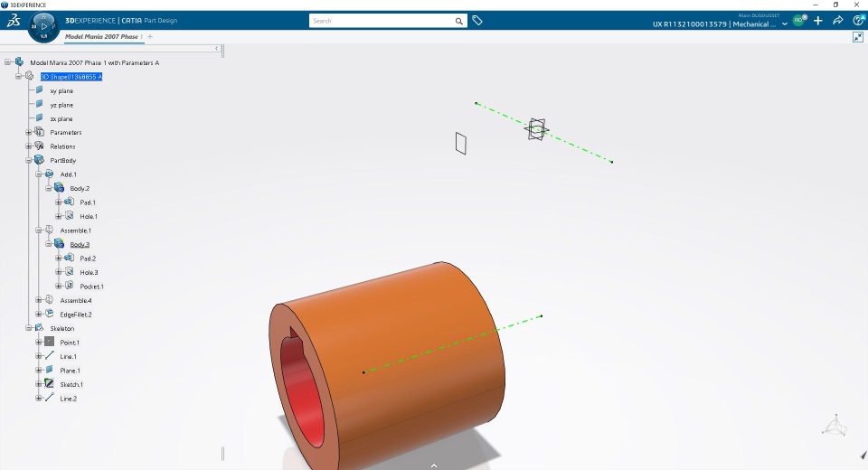Expand the Parameters node
Viewport: 868px width, 470px height.
(28, 132)
